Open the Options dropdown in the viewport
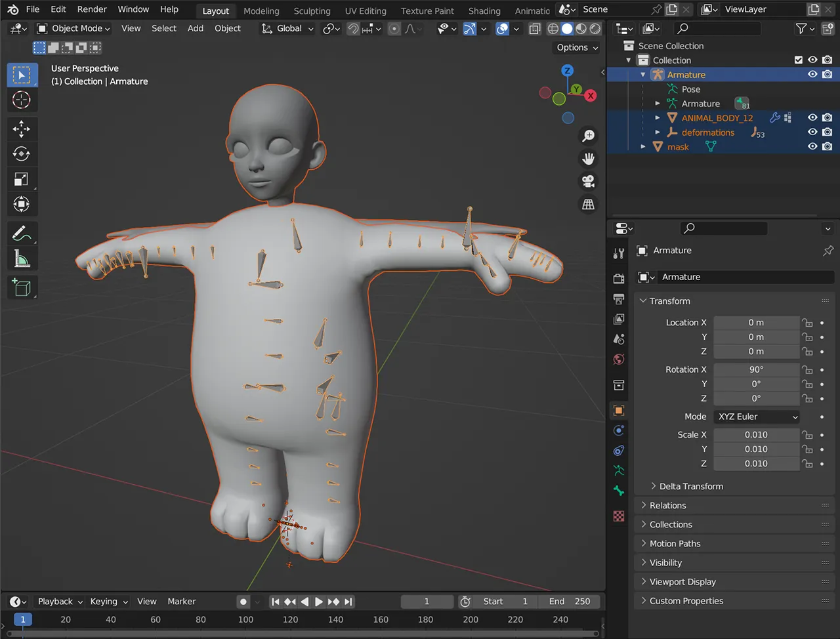 [x=576, y=47]
